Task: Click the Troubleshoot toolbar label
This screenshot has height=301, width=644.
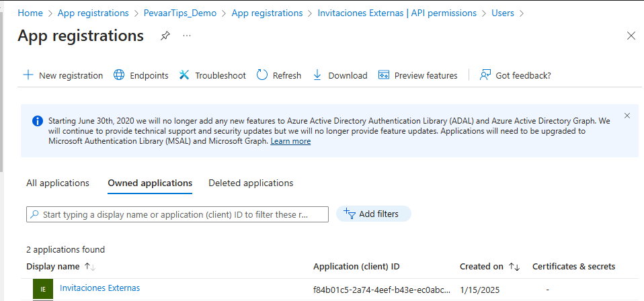Action: coord(220,75)
